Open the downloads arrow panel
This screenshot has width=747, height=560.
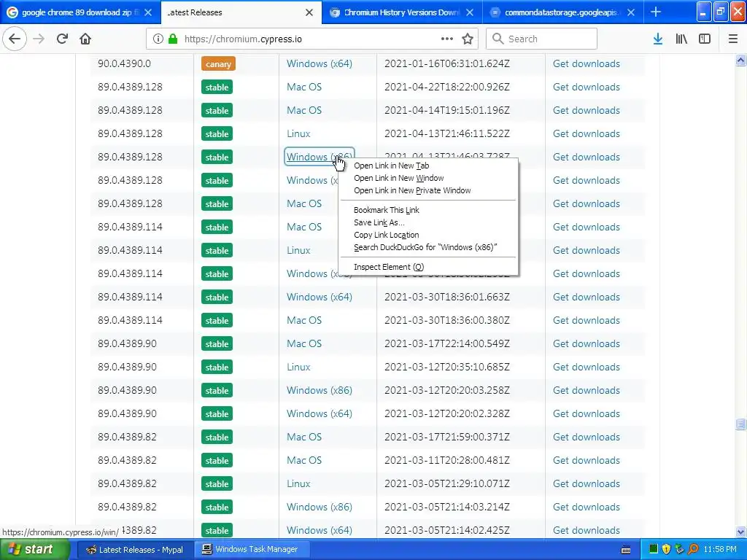tap(658, 39)
